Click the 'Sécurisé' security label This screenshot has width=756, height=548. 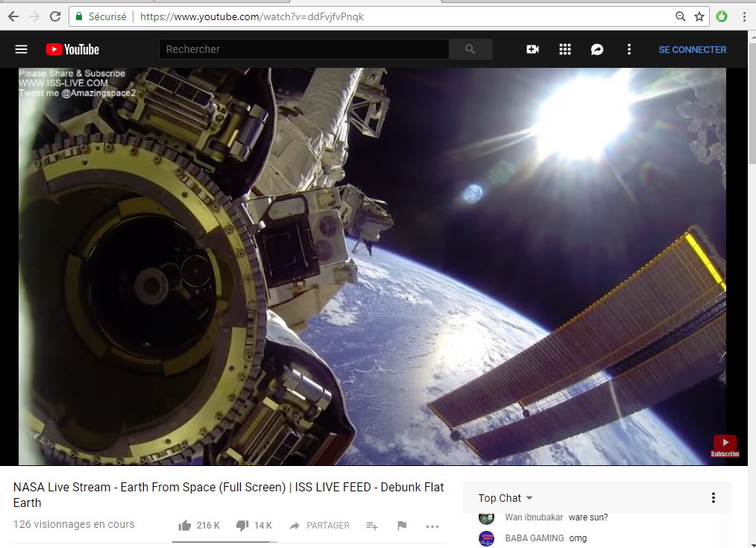[107, 17]
